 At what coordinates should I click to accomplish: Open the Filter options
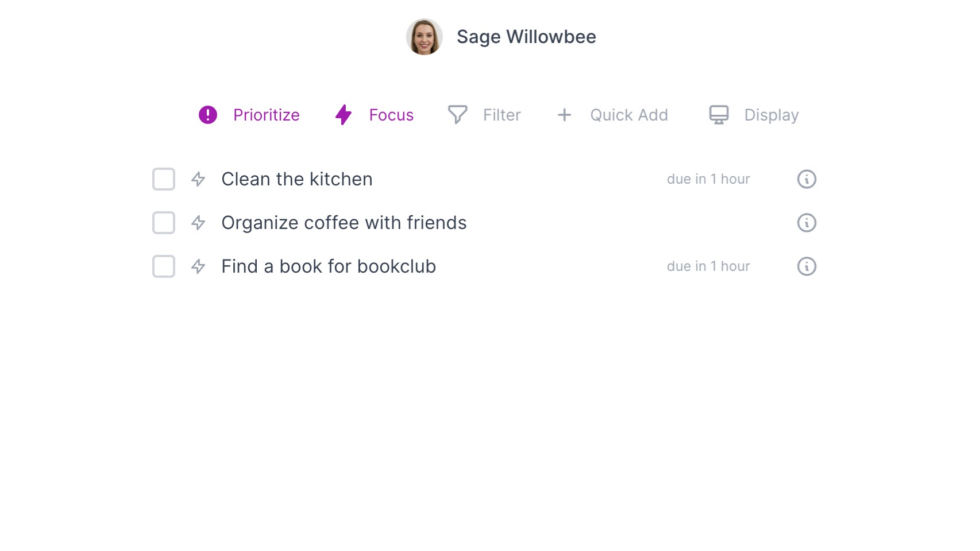pos(501,115)
